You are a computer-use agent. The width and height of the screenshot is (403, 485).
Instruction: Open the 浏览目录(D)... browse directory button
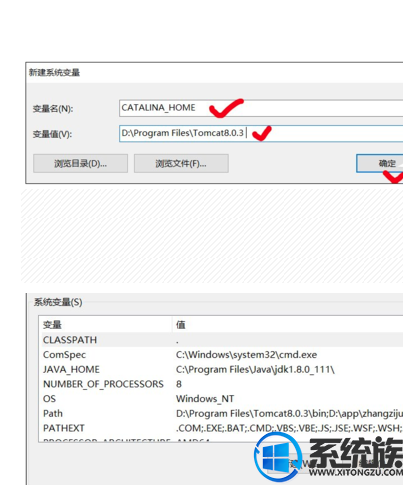(80, 163)
